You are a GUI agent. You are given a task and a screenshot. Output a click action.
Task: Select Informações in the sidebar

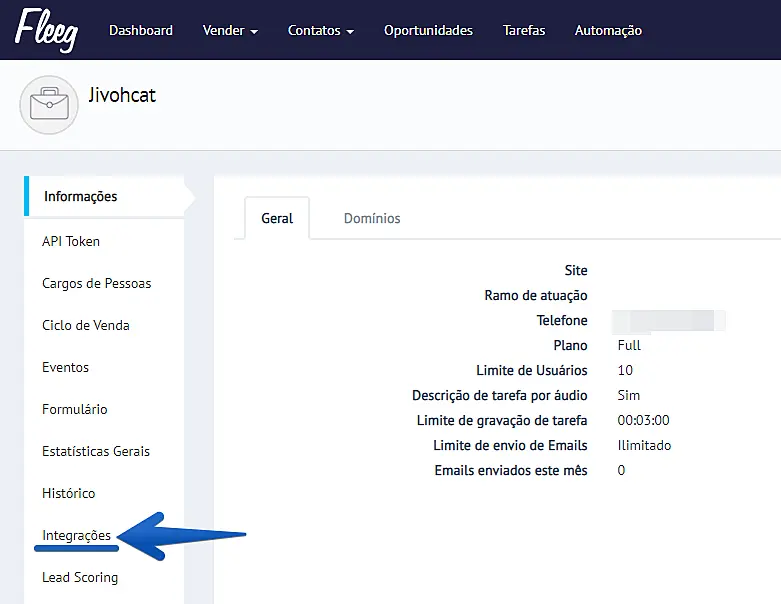tap(80, 197)
